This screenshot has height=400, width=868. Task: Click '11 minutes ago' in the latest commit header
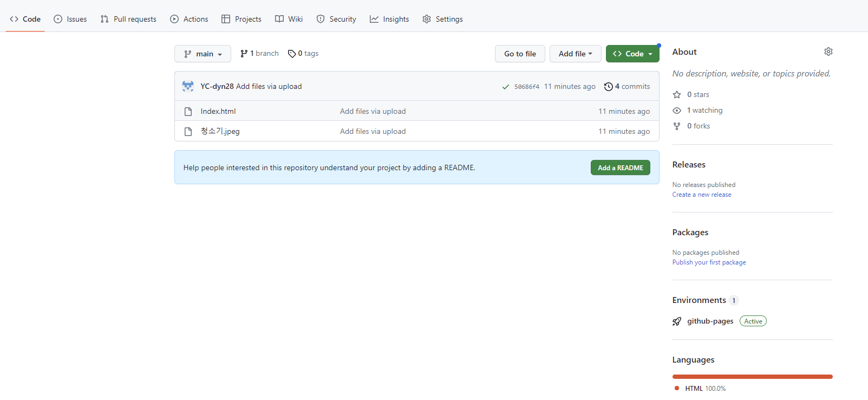click(570, 86)
